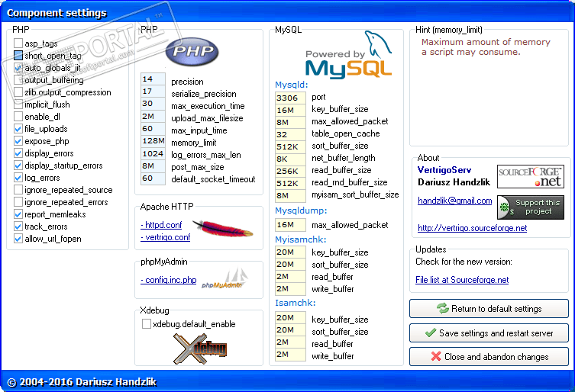Click the Powered by MySQL logo
This screenshot has width=575, height=392.
tap(349, 55)
